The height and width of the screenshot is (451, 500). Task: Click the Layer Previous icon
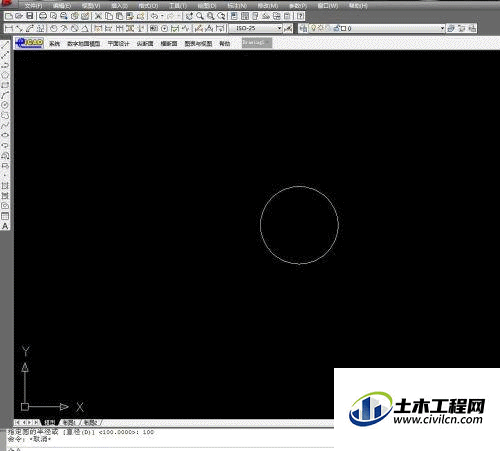click(462, 28)
